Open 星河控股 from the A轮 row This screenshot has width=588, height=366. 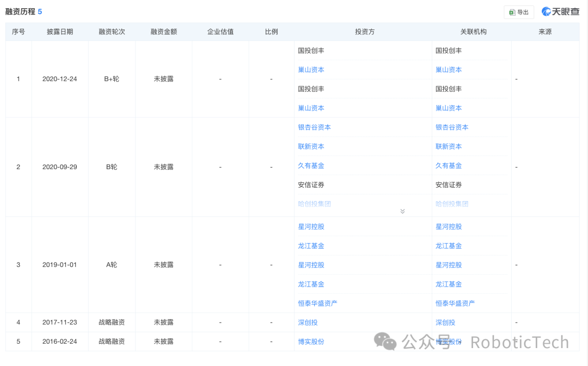pos(311,226)
